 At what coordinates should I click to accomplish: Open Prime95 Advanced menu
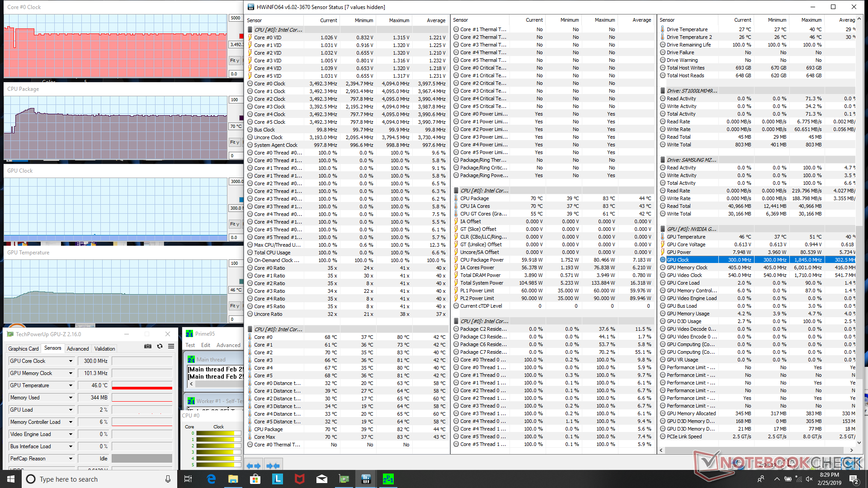click(x=228, y=345)
